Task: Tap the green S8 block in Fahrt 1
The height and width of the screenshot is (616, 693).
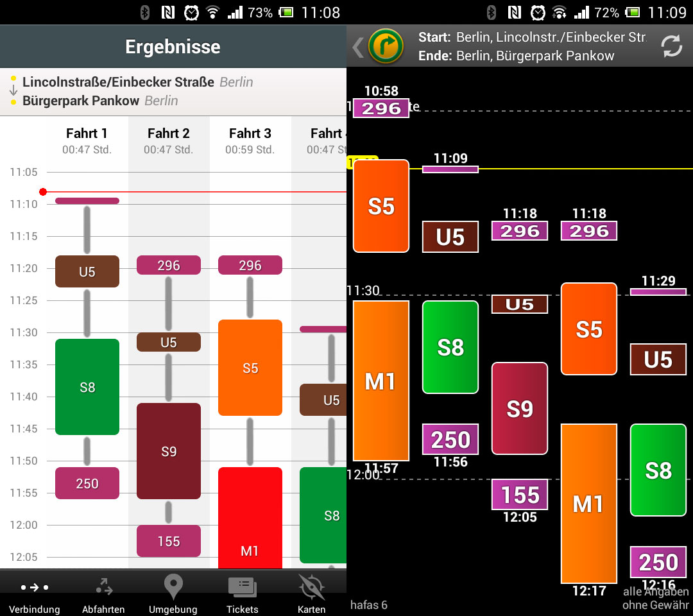Action: click(x=87, y=387)
